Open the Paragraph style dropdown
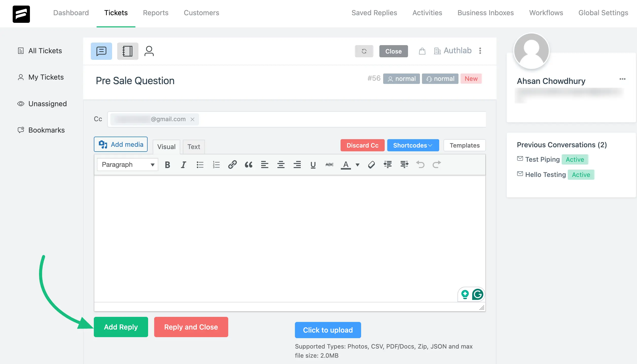 127,165
